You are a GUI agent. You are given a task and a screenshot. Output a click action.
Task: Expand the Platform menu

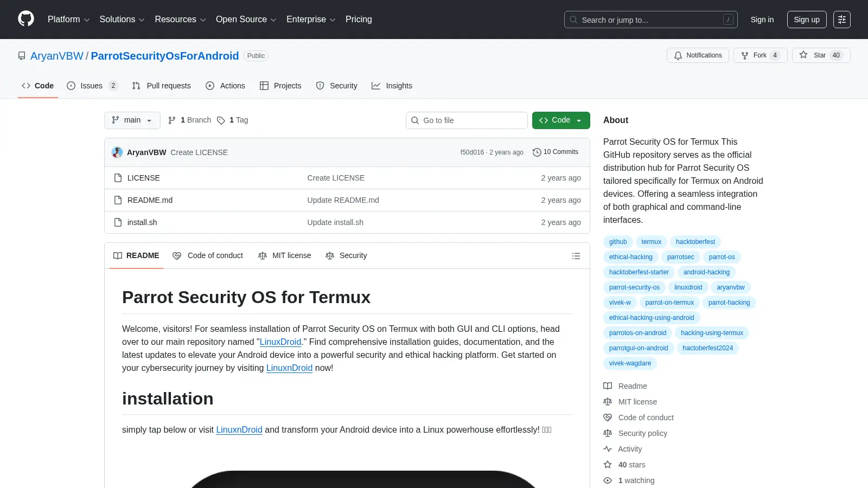coord(68,20)
